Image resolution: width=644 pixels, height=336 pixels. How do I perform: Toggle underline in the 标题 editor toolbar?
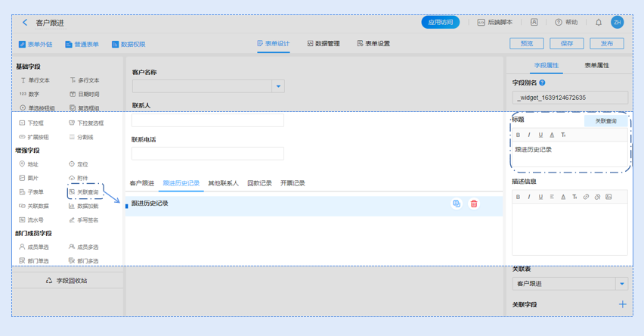tap(540, 135)
